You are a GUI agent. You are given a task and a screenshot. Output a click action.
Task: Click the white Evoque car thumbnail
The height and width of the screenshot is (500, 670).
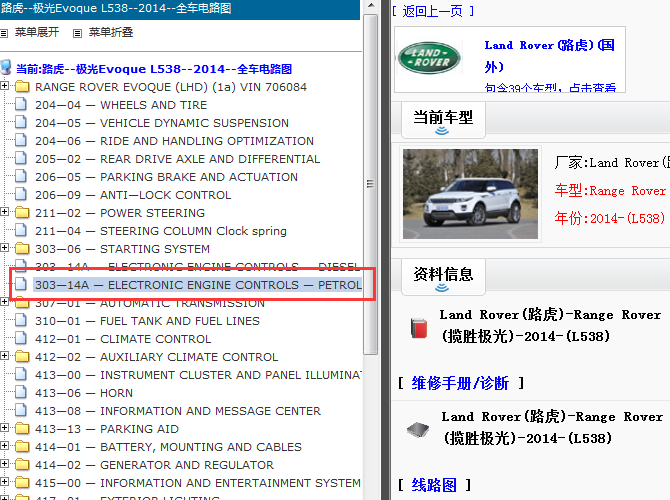[x=470, y=194]
